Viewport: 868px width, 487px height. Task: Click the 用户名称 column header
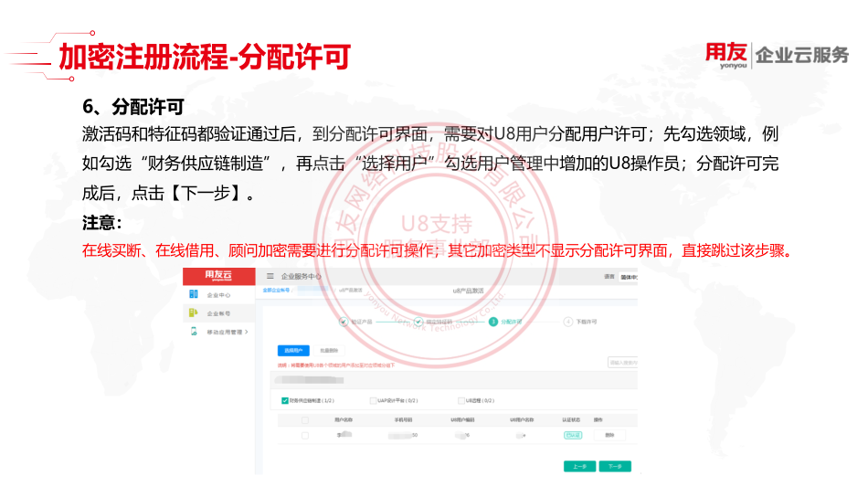coord(344,420)
